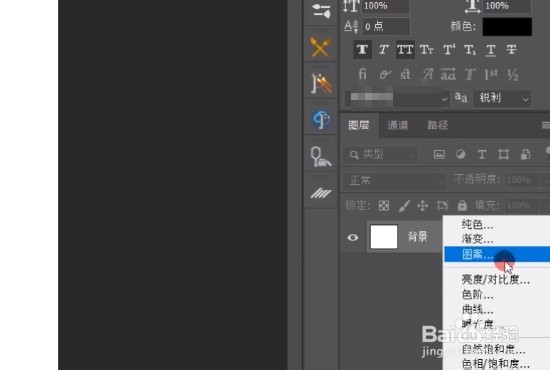Edit horizontal scale 100% field
Viewport: 550px width, 370px height.
[507, 6]
